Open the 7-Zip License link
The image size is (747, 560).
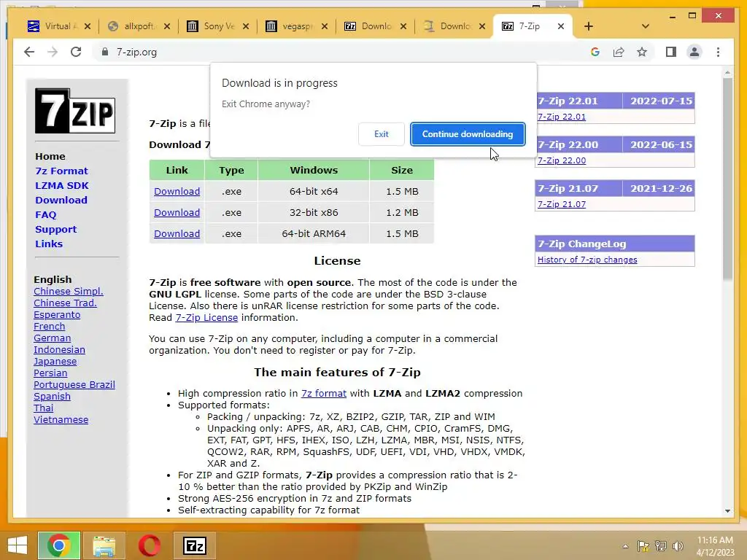point(206,318)
